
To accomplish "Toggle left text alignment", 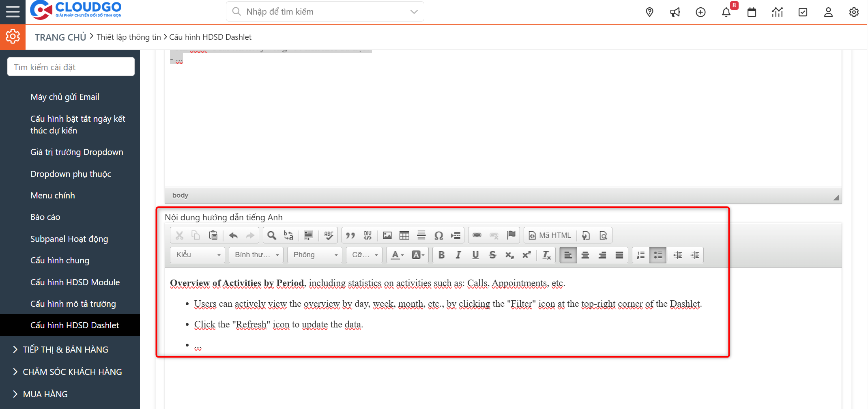I will click(568, 255).
